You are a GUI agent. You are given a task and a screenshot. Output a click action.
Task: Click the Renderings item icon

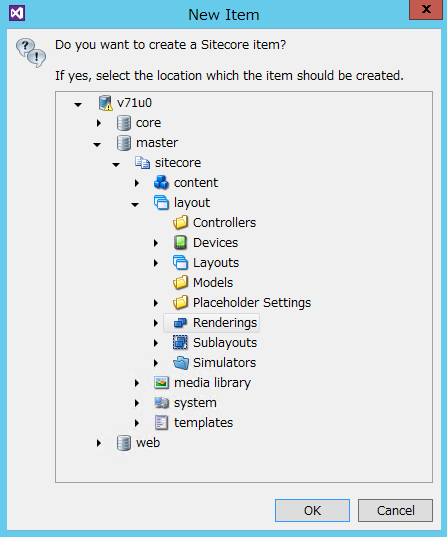pos(180,323)
